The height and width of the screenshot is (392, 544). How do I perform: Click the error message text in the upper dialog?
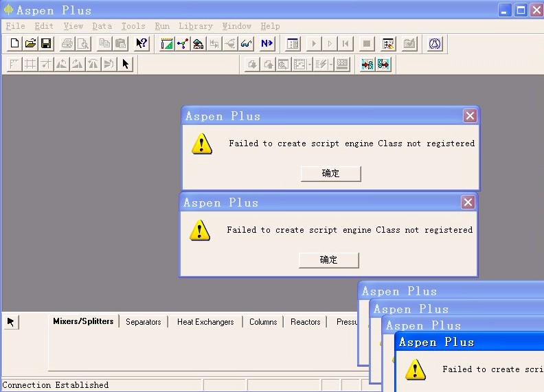click(352, 143)
